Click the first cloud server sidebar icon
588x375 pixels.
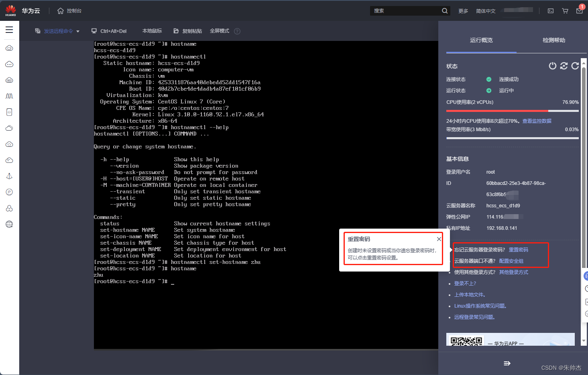9,48
